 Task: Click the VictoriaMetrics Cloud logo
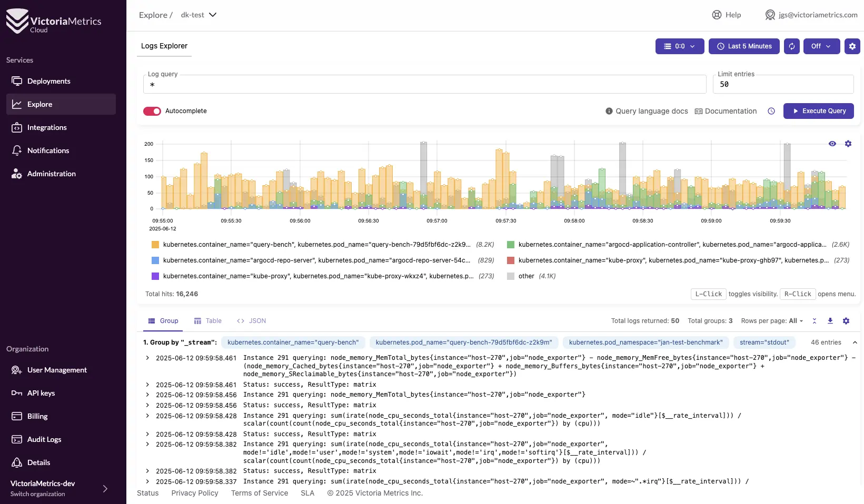(53, 21)
